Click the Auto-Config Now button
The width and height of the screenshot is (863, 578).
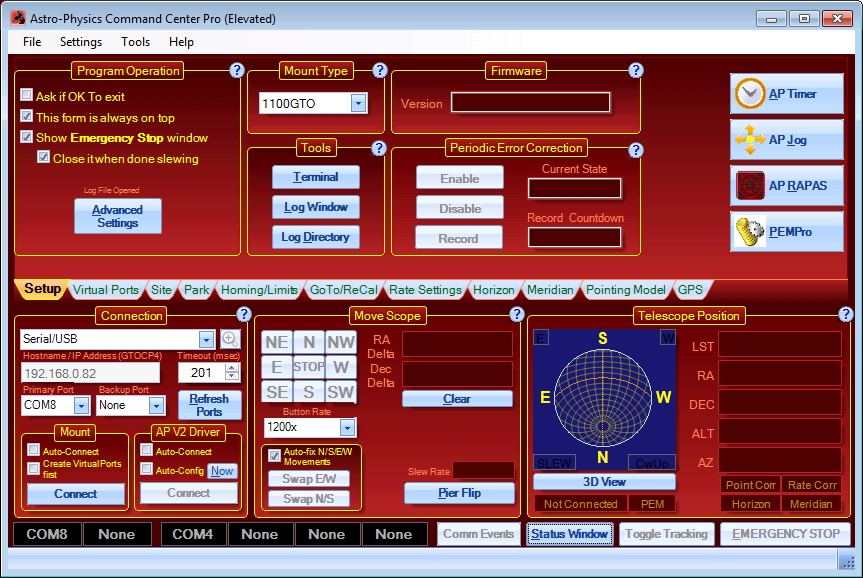(x=222, y=471)
